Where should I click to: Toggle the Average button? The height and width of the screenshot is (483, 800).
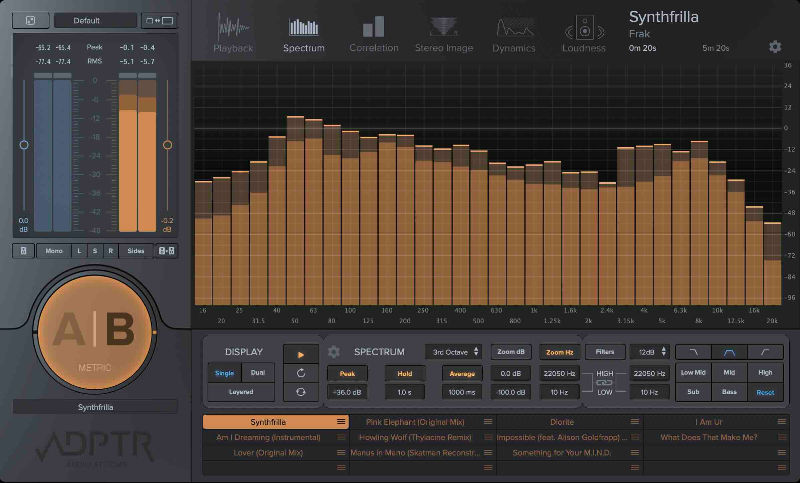[x=462, y=373]
